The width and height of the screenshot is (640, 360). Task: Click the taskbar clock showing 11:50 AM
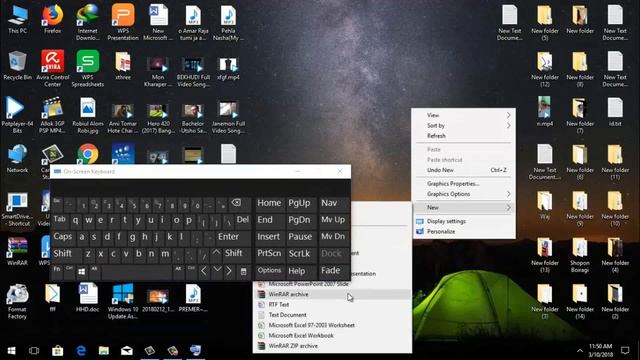tap(600, 351)
